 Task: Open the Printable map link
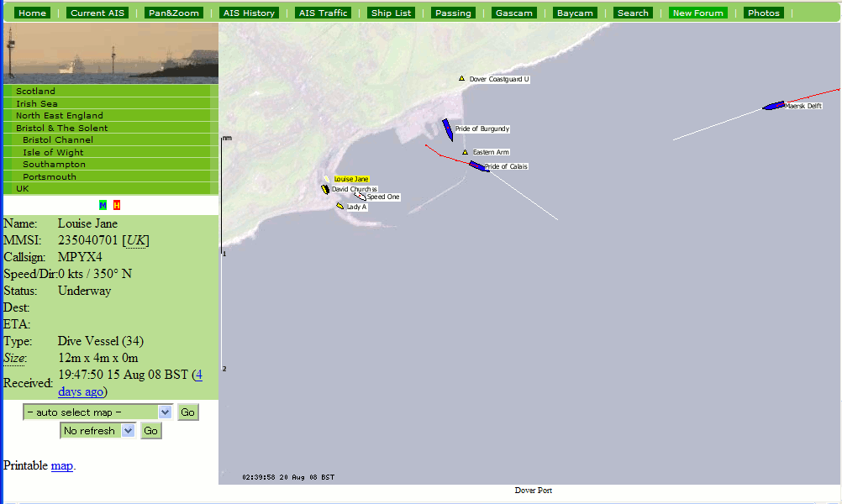62,465
